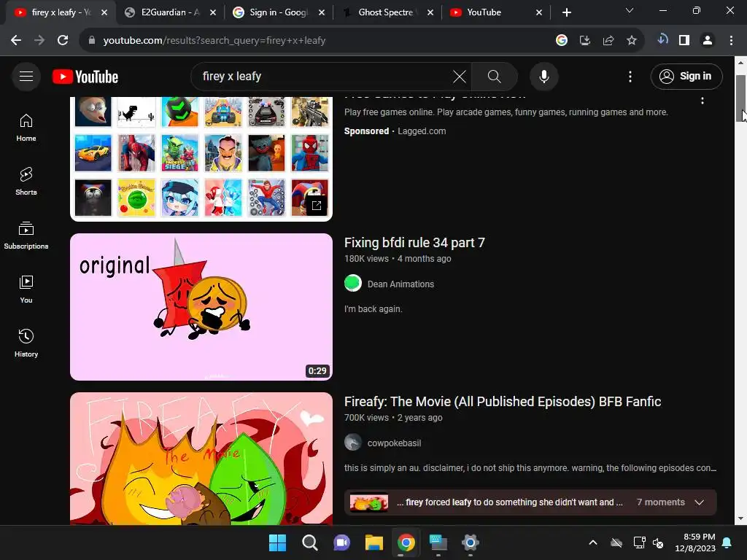Viewport: 747px width, 560px height.
Task: Open the original pink video thumbnail
Action: click(x=201, y=307)
